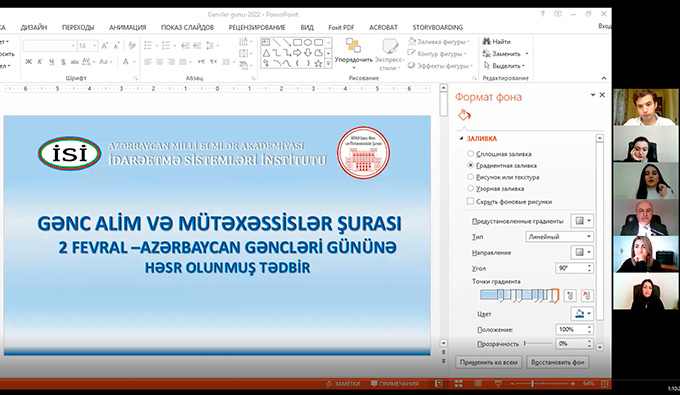
Task: Select the Rectangle shape in shapes gallery
Action: point(298,42)
